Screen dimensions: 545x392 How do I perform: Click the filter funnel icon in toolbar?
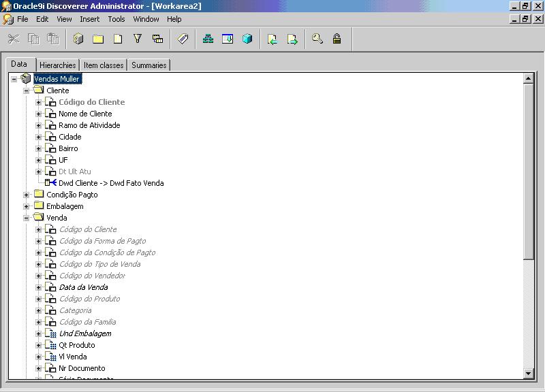tap(138, 39)
